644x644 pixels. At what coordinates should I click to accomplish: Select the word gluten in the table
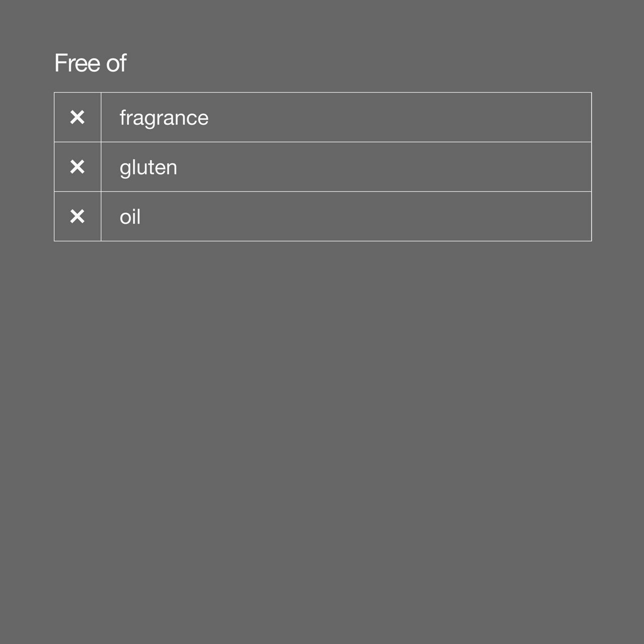(x=148, y=168)
